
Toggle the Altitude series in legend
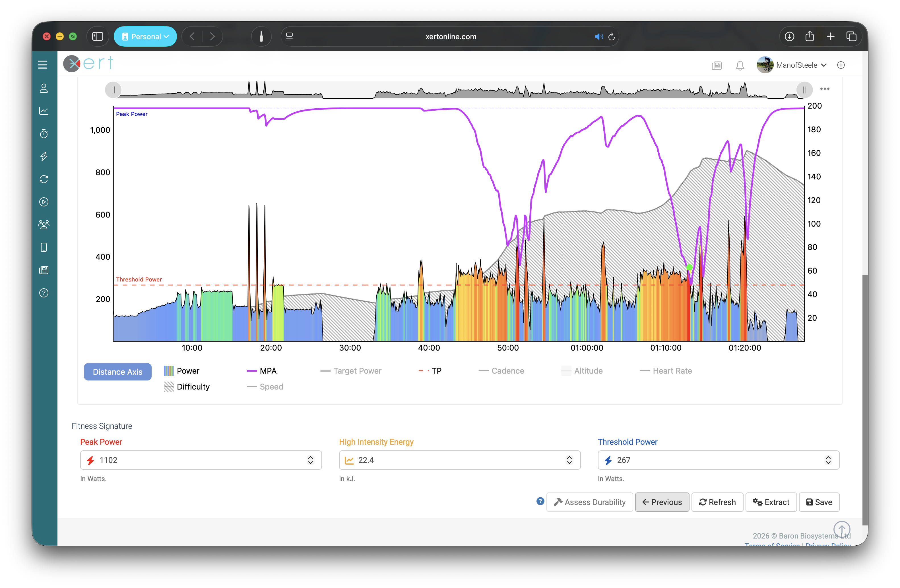tap(582, 371)
